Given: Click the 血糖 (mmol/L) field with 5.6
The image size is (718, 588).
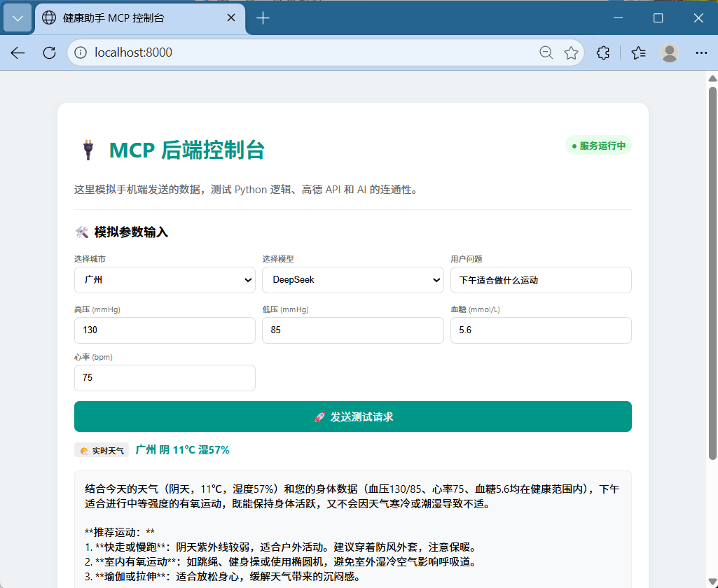Looking at the screenshot, I should pyautogui.click(x=541, y=330).
